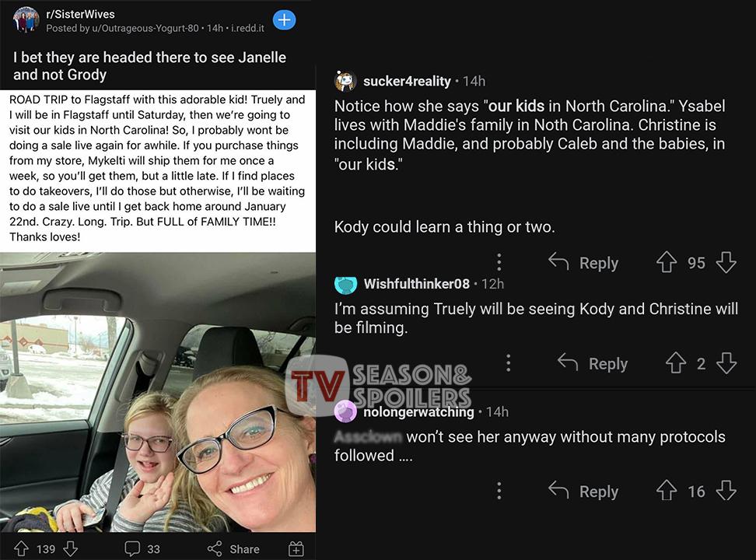Open the car selfie image in the post
The width and height of the screenshot is (756, 560).
[x=158, y=392]
